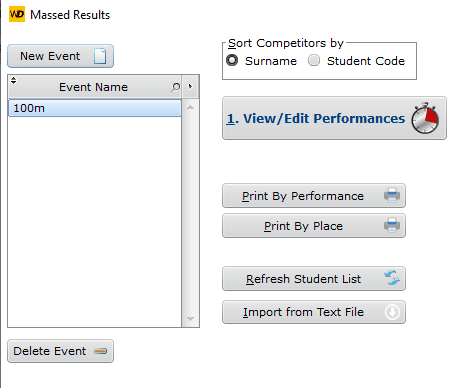
Task: Click the Refresh Student List button label
Action: click(303, 279)
